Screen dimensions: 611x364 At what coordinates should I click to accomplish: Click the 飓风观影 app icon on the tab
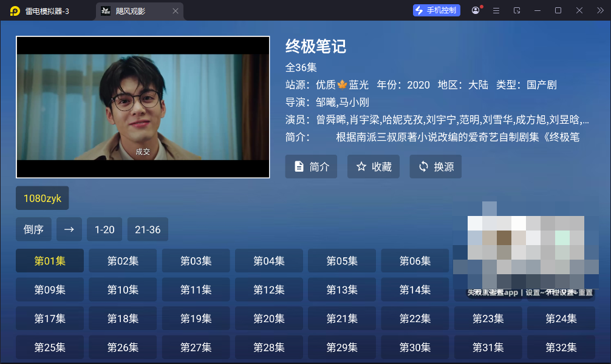point(104,10)
